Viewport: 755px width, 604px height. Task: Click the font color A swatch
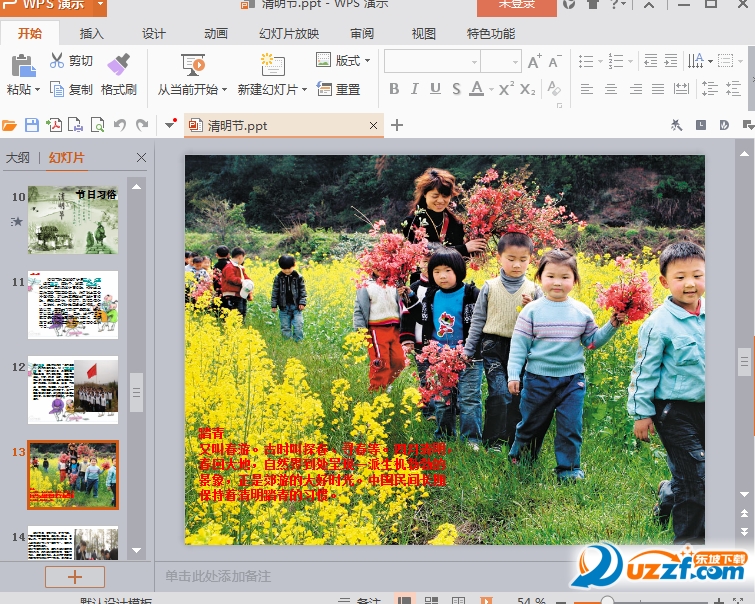[477, 89]
